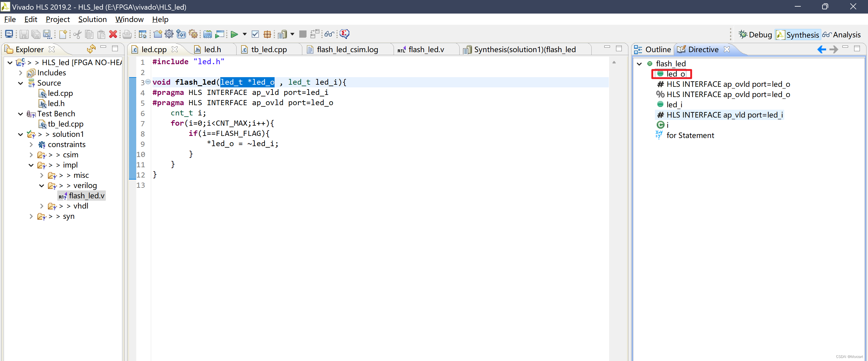This screenshot has width=868, height=361.
Task: Click the scissors Cut icon in toolbar
Action: (x=77, y=34)
